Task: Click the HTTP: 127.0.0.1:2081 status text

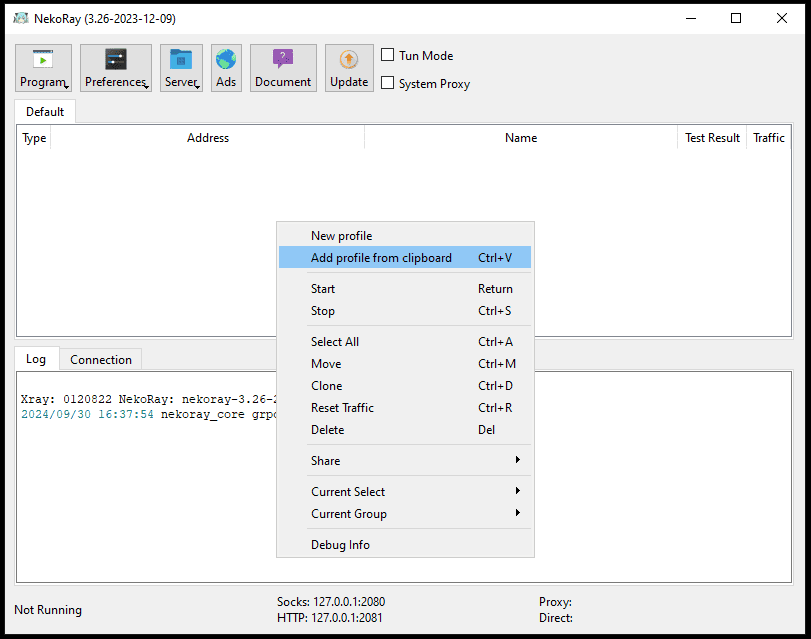Action: tap(329, 618)
